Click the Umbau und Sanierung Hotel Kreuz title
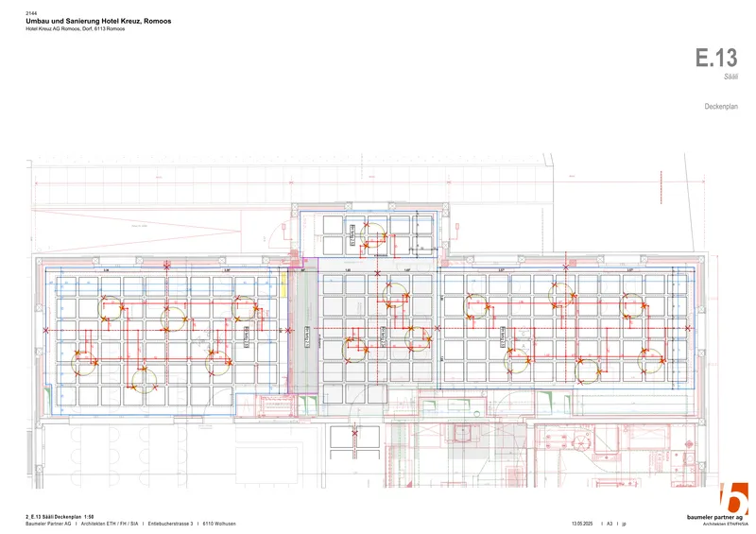756x534 pixels. point(98,21)
